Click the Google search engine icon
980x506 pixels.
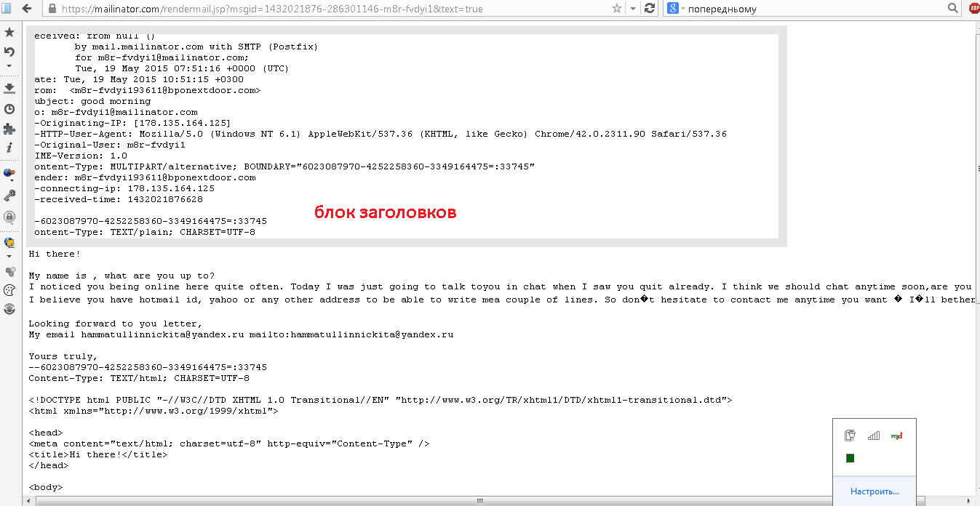(673, 9)
